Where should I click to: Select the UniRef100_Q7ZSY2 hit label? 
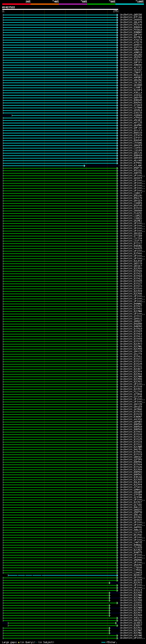click(x=131, y=316)
